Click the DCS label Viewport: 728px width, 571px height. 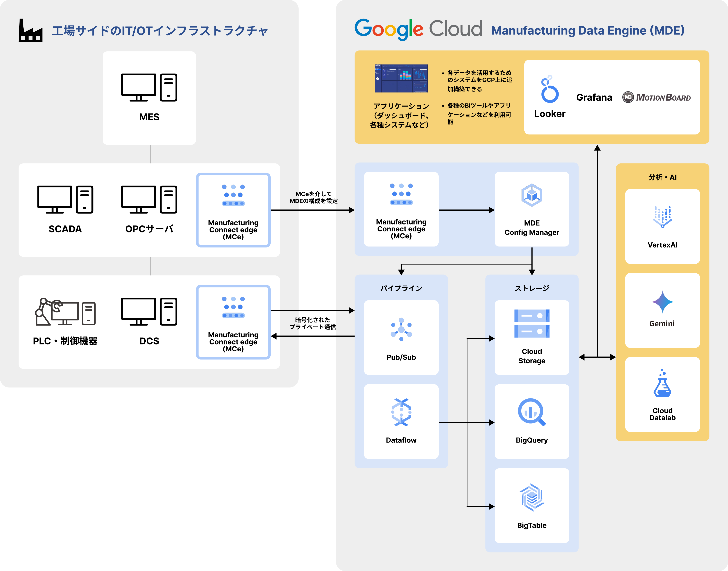[149, 341]
